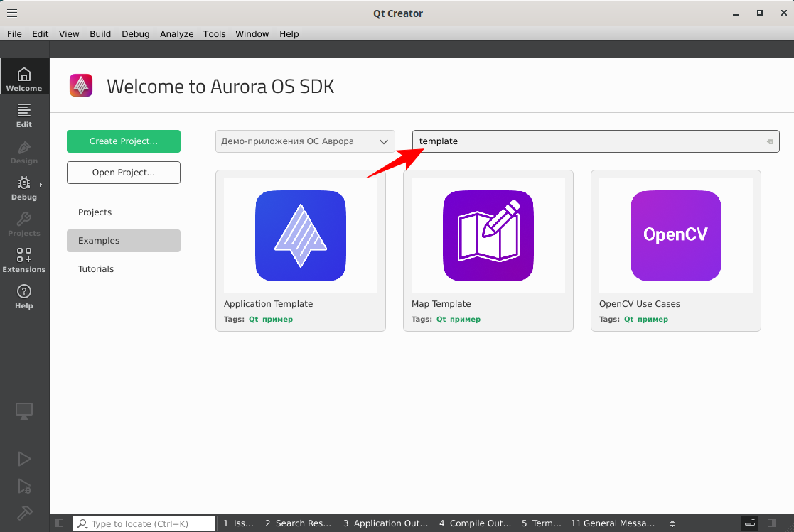
Task: Show the Search Results output pane
Action: [x=299, y=523]
